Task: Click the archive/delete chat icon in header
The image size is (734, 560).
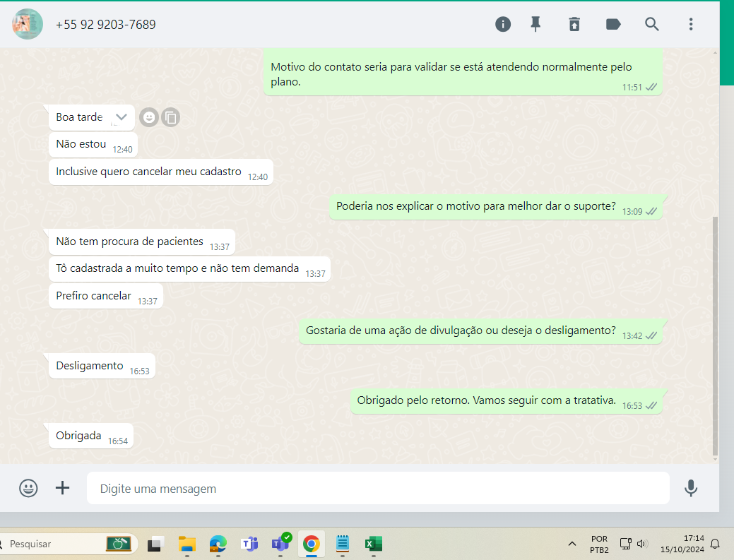Action: tap(574, 25)
